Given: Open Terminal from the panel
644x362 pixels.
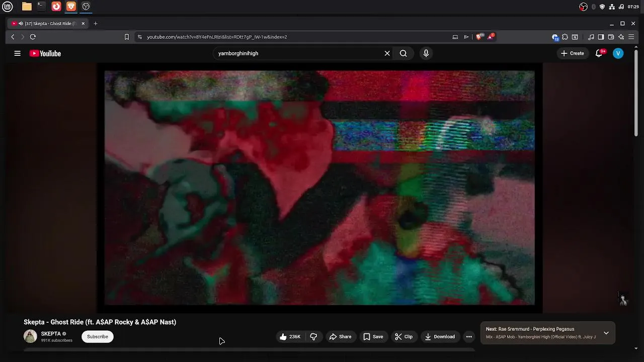Looking at the screenshot, I should tap(41, 7).
